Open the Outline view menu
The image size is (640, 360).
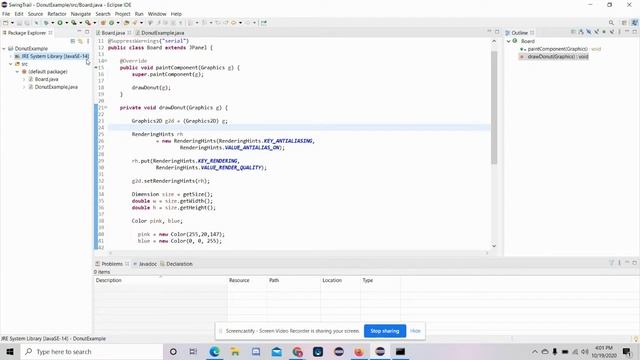(619, 32)
